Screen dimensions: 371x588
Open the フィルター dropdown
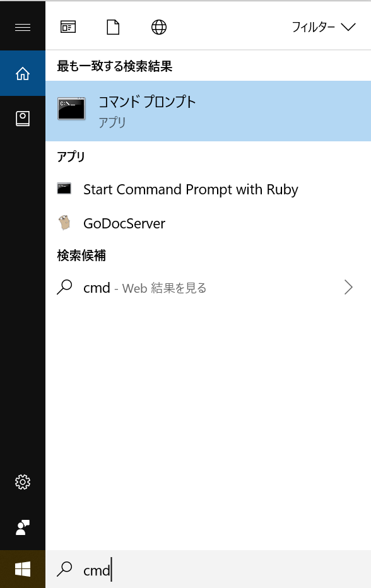324,27
